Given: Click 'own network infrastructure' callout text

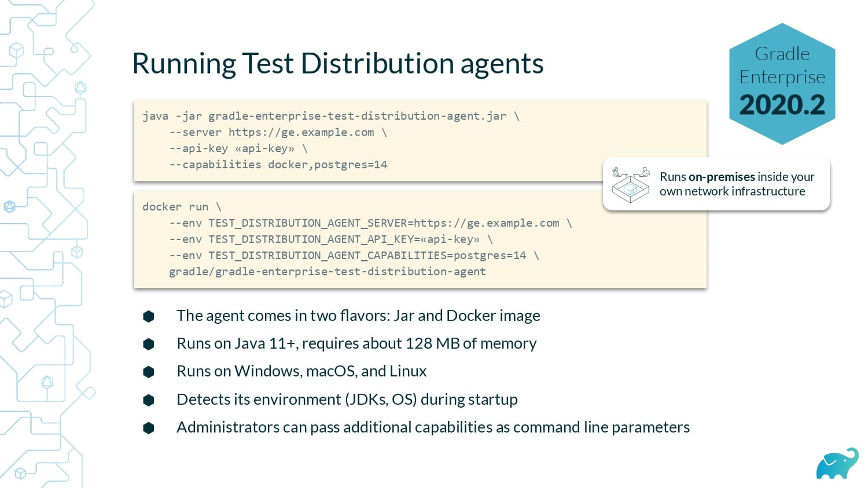Looking at the screenshot, I should click(x=732, y=191).
